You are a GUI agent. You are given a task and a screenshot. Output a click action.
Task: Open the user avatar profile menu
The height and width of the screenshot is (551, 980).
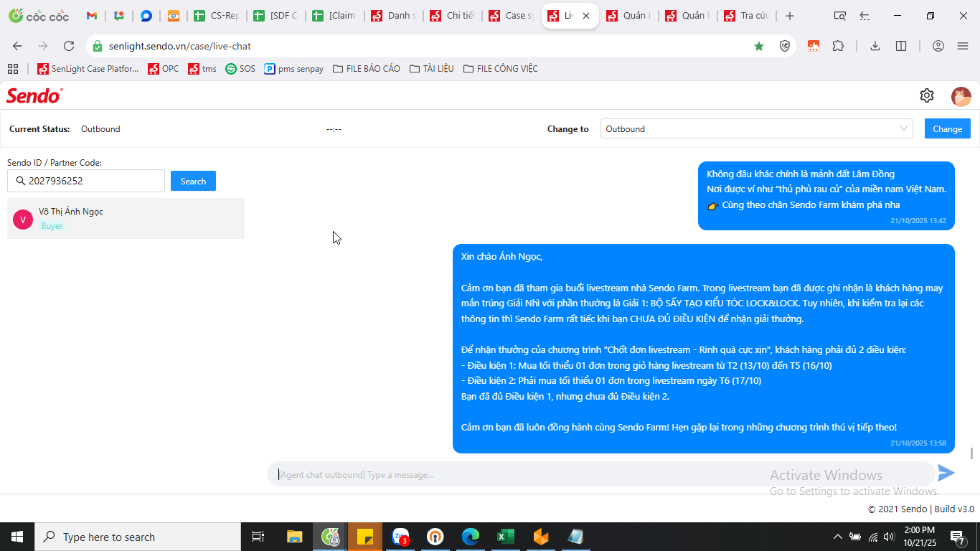(961, 96)
